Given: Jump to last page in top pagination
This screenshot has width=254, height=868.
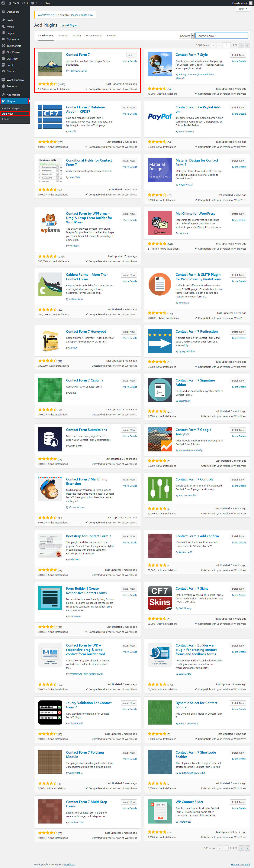Looking at the screenshot, I should point(248,45).
